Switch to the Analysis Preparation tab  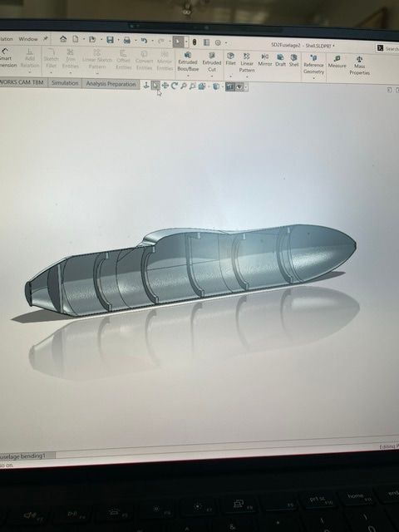point(111,84)
